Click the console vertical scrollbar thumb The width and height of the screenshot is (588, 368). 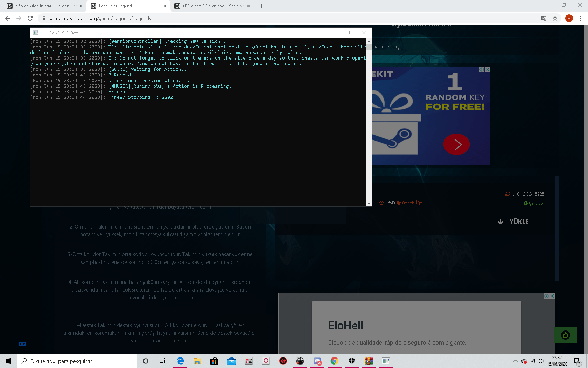(369, 47)
